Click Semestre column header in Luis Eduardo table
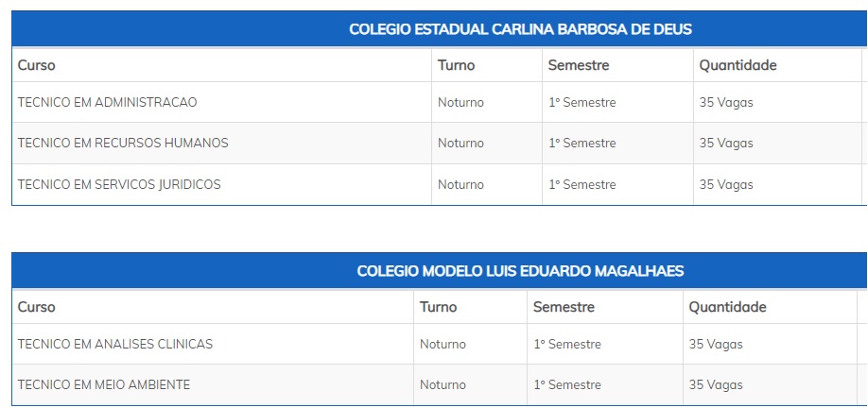 pos(564,307)
